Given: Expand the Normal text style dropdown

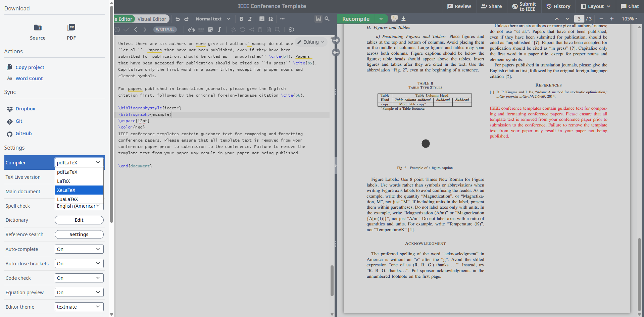Looking at the screenshot, I should 213,19.
